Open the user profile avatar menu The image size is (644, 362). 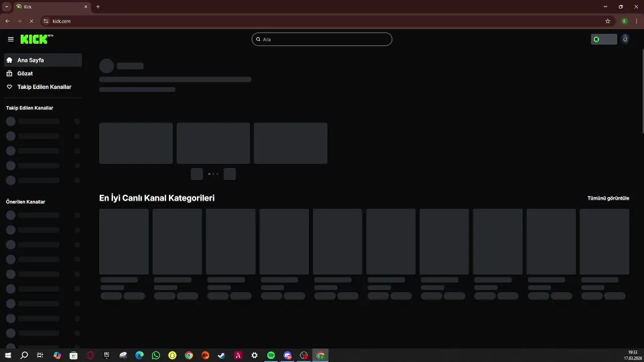[x=625, y=39]
